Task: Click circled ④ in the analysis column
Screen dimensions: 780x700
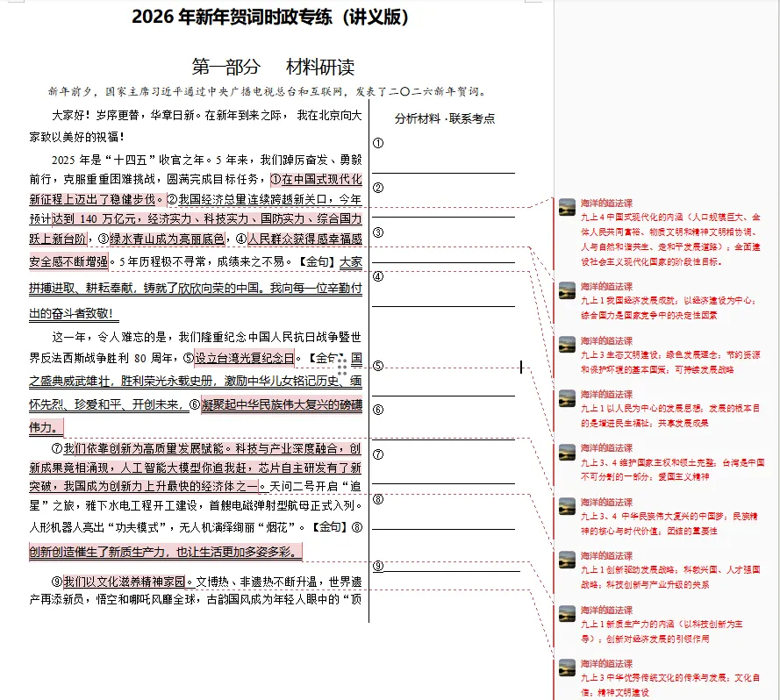Action: point(378,276)
